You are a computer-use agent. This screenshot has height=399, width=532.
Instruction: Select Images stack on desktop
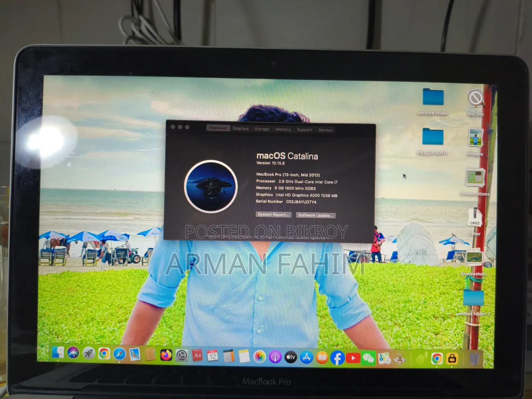[x=475, y=142]
